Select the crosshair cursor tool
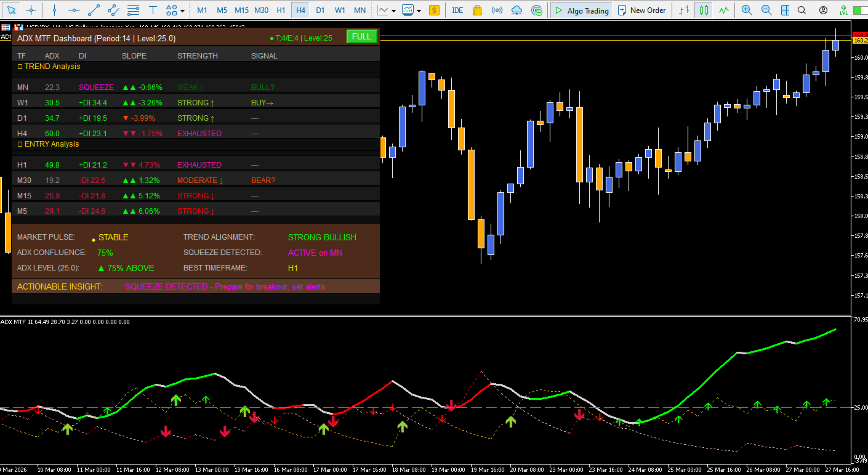 pyautogui.click(x=31, y=10)
